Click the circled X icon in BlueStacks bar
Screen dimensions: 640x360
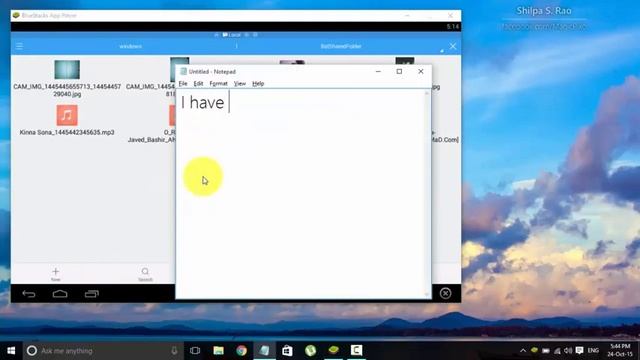pos(445,293)
